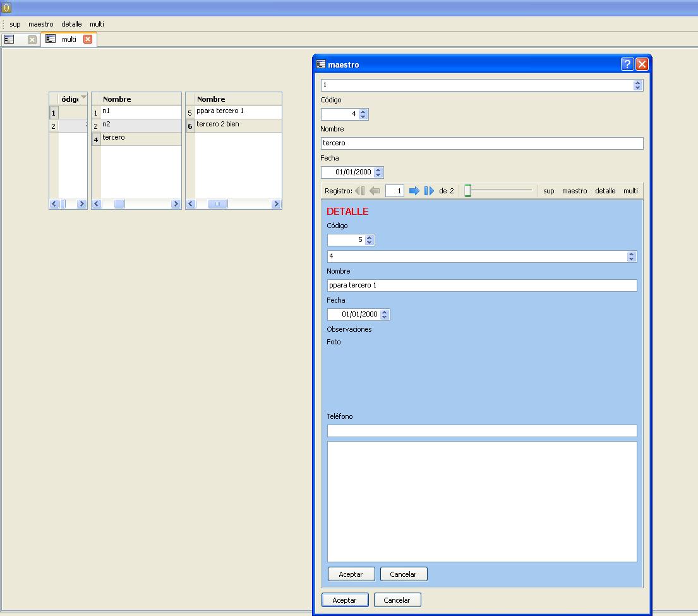This screenshot has height=616, width=698.
Task: Click row header 4 in the middle table
Action: pos(96,140)
